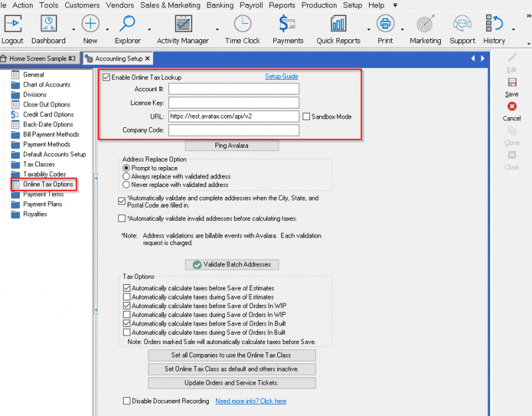Show more toolbar items chevron

click(529, 16)
